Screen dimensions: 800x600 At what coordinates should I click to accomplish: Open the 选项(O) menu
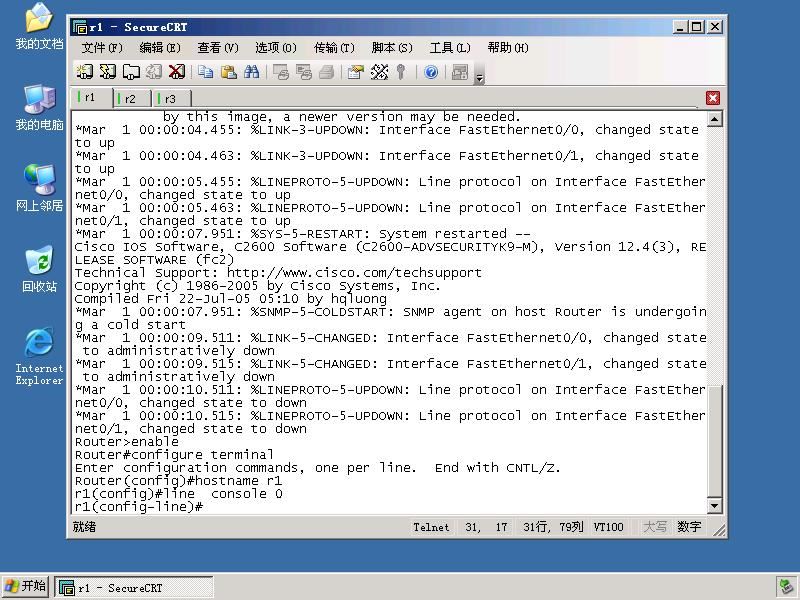pos(276,48)
